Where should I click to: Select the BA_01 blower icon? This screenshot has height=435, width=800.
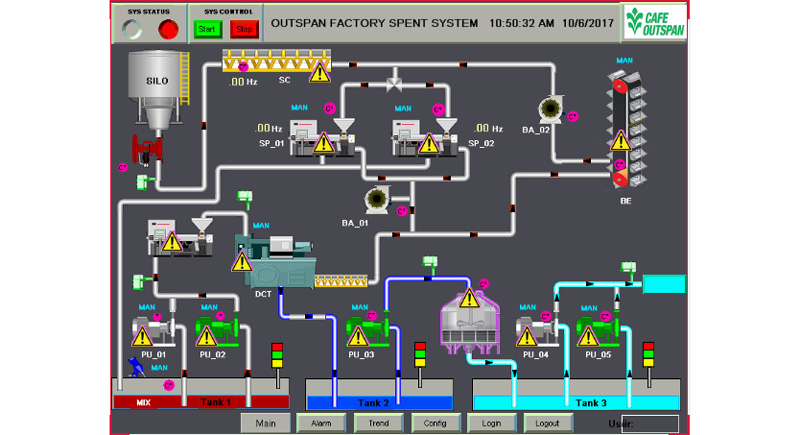[378, 200]
